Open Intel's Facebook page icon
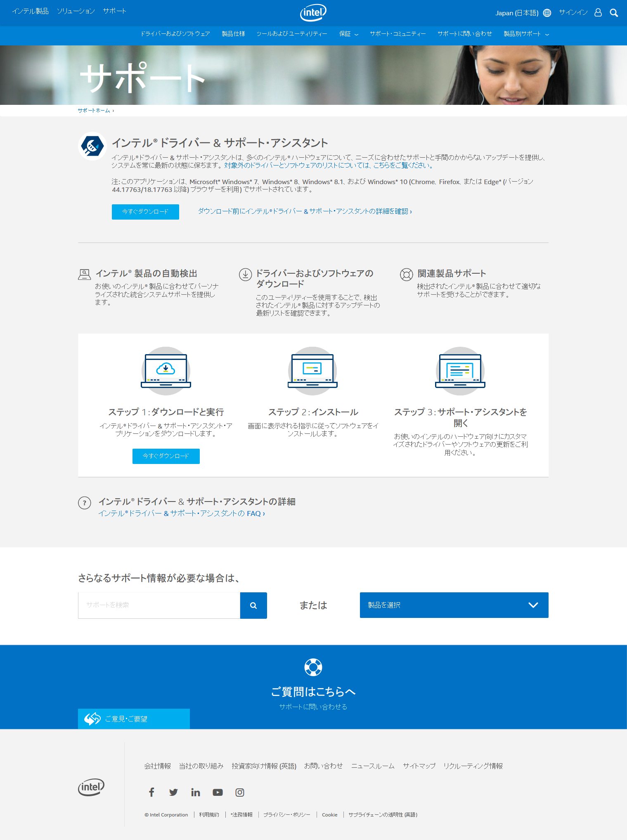627x840 pixels. [151, 792]
